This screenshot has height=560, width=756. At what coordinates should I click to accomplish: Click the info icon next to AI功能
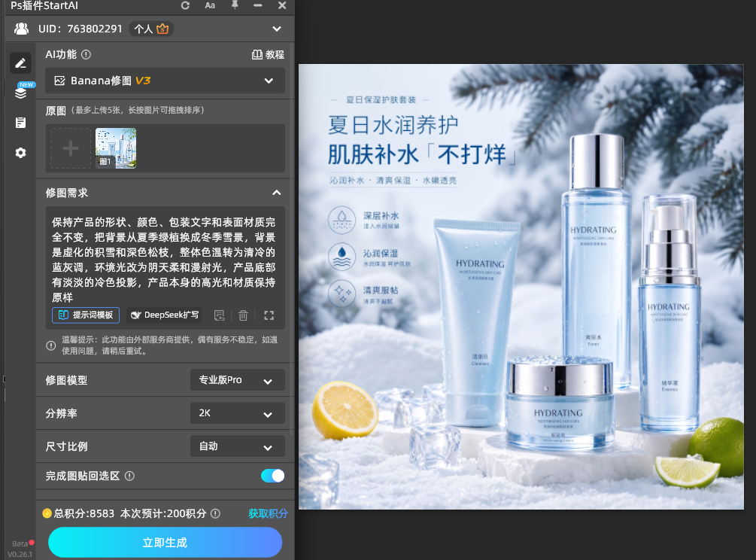(x=87, y=54)
